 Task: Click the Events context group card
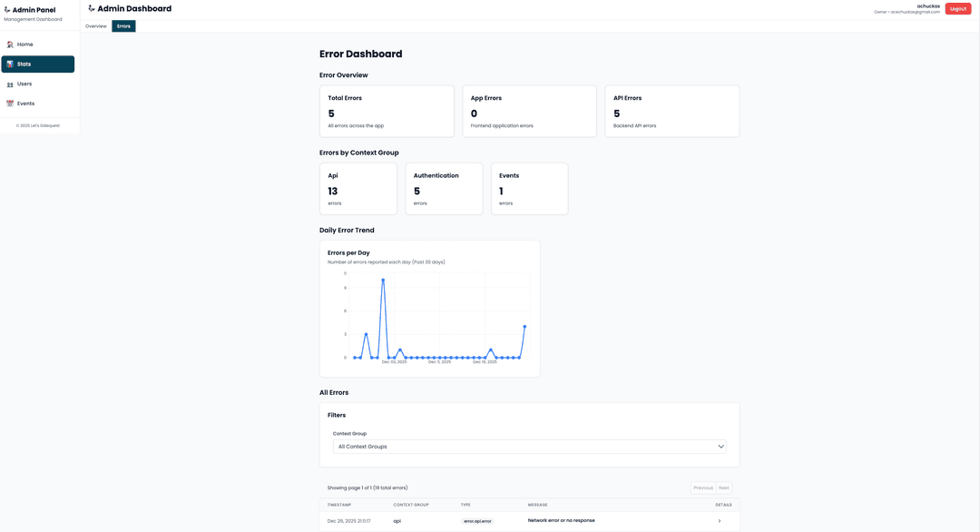[529, 189]
